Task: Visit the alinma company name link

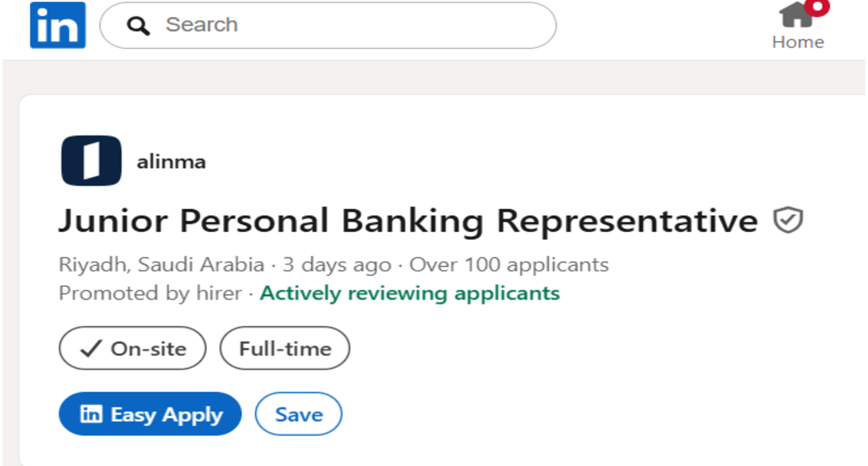Action: pos(171,161)
